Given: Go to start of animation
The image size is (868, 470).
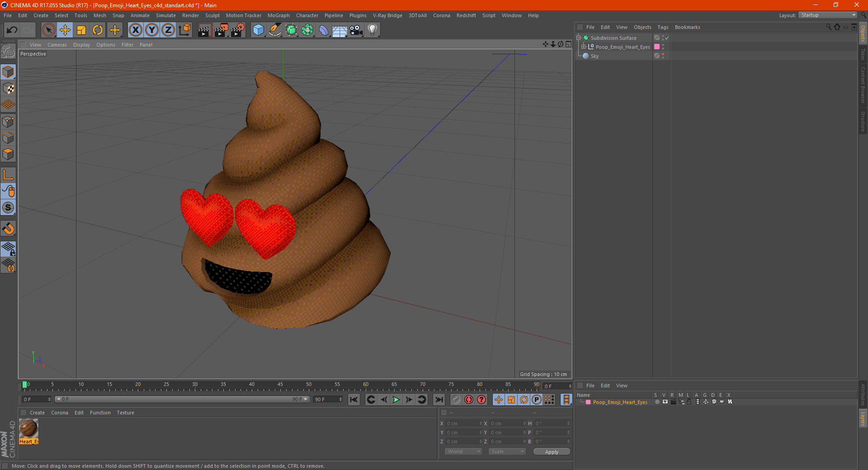Looking at the screenshot, I should pos(354,399).
